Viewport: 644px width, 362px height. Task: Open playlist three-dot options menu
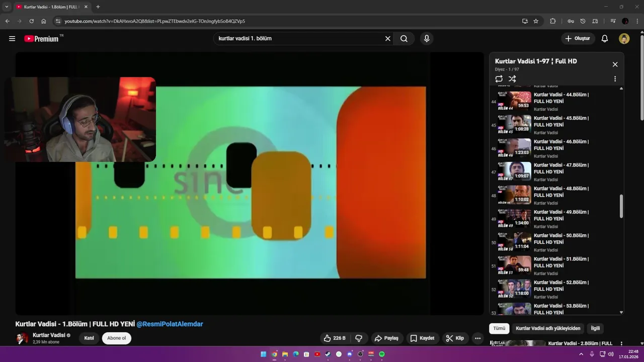click(615, 79)
